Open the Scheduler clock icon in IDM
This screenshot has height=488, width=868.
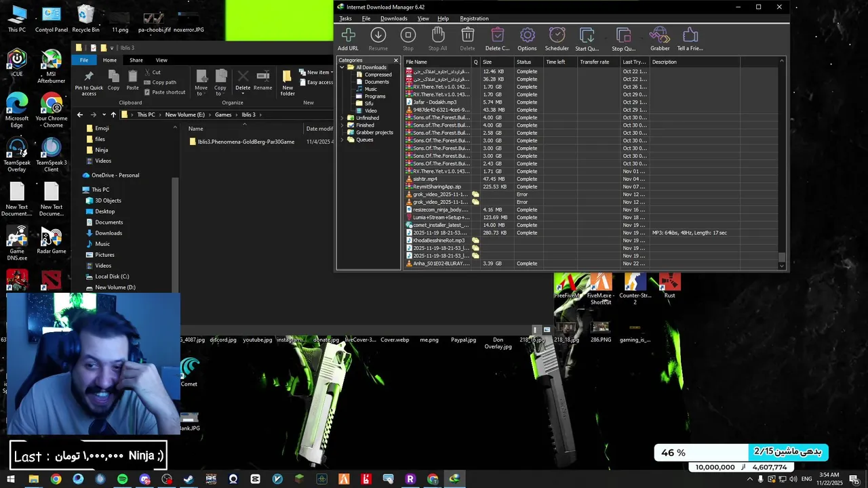pyautogui.click(x=557, y=39)
